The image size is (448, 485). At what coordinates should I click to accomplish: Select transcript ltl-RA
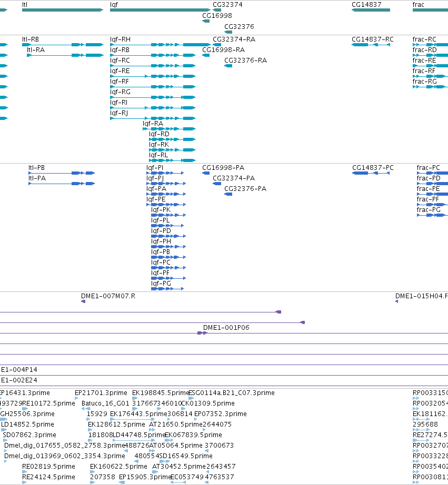coord(36,50)
